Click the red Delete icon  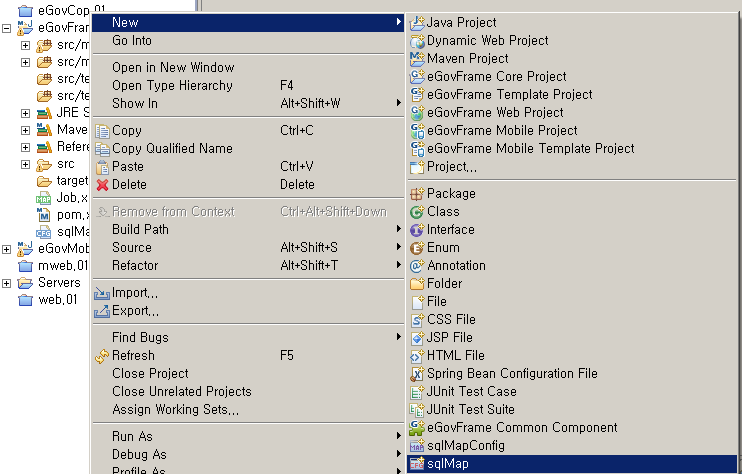pyautogui.click(x=102, y=185)
